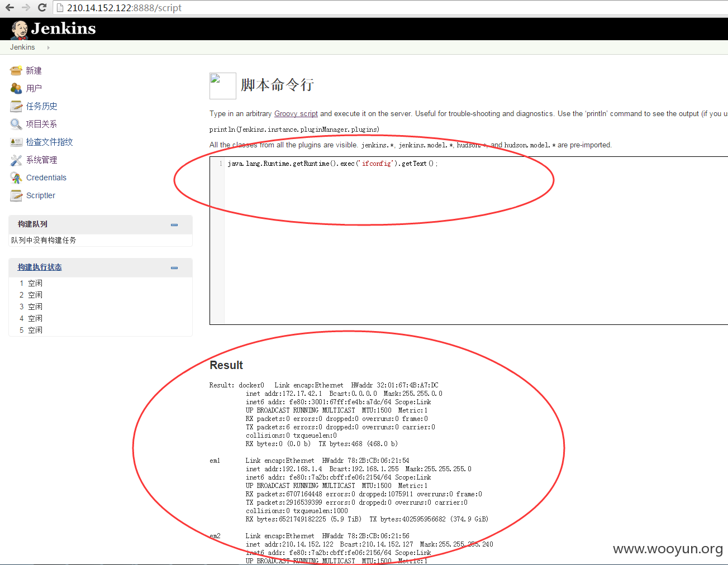Click the Result heading
Image resolution: width=728 pixels, height=565 pixels.
pos(226,365)
